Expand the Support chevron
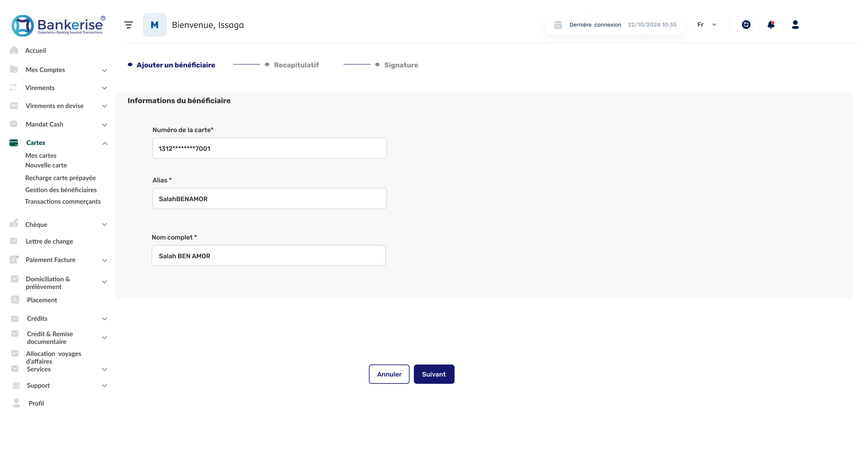This screenshot has height=476, width=868. (x=104, y=386)
